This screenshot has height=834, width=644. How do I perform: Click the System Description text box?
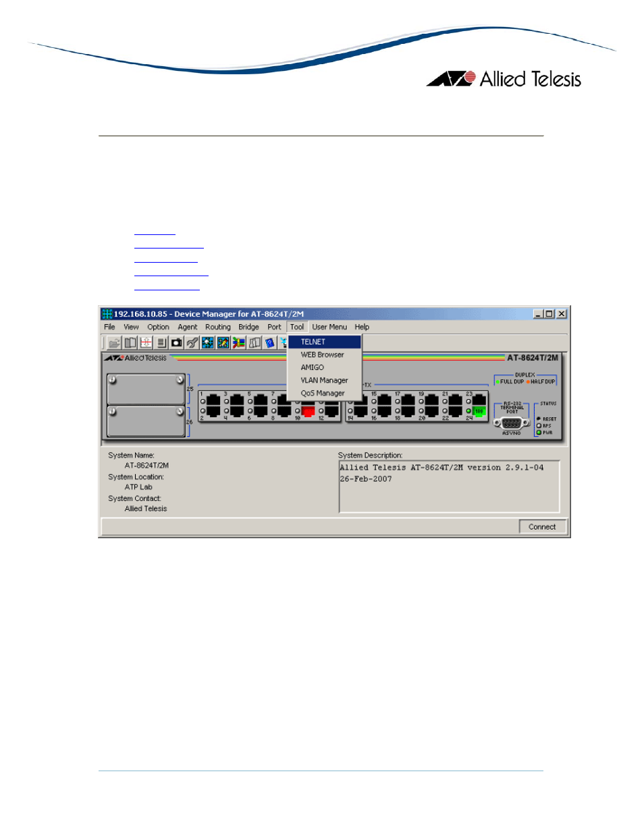(x=450, y=487)
